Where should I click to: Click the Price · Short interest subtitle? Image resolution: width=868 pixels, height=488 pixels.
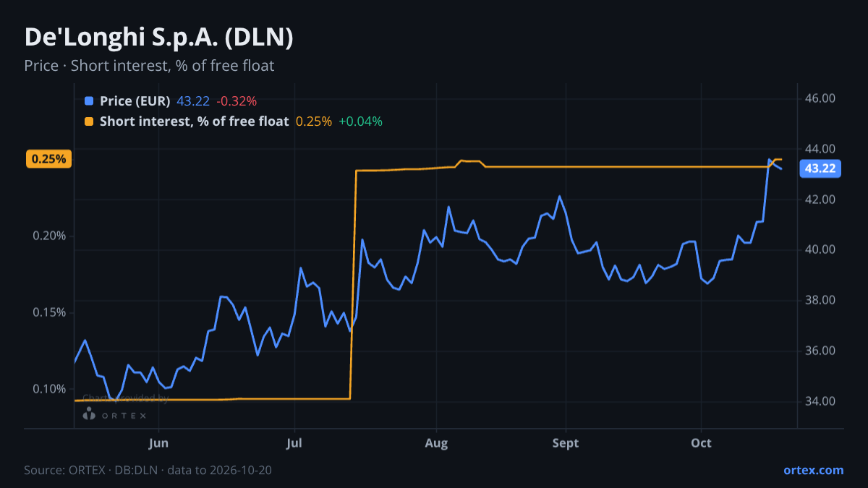pyautogui.click(x=149, y=66)
